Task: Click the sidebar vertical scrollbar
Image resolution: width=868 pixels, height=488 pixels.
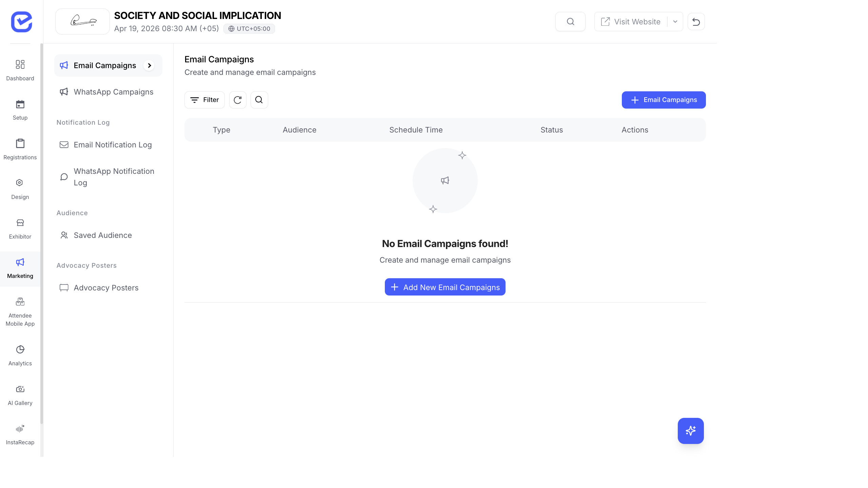Action: pyautogui.click(x=42, y=234)
